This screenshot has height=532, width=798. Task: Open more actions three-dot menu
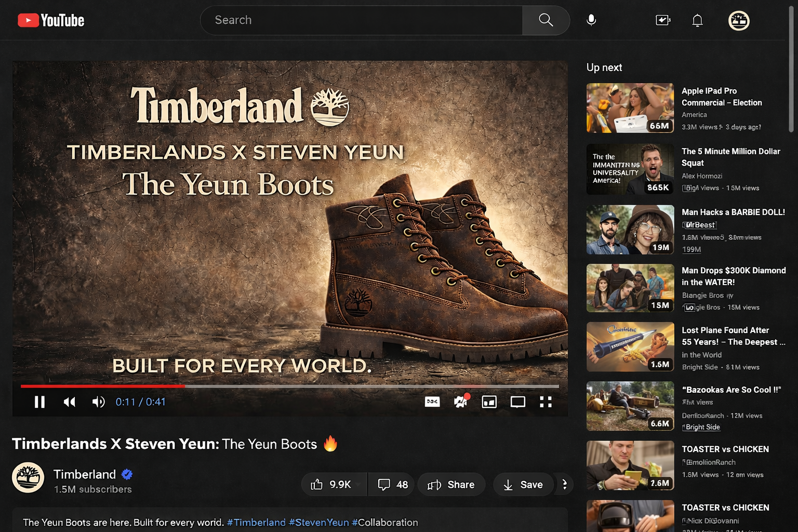tap(565, 484)
